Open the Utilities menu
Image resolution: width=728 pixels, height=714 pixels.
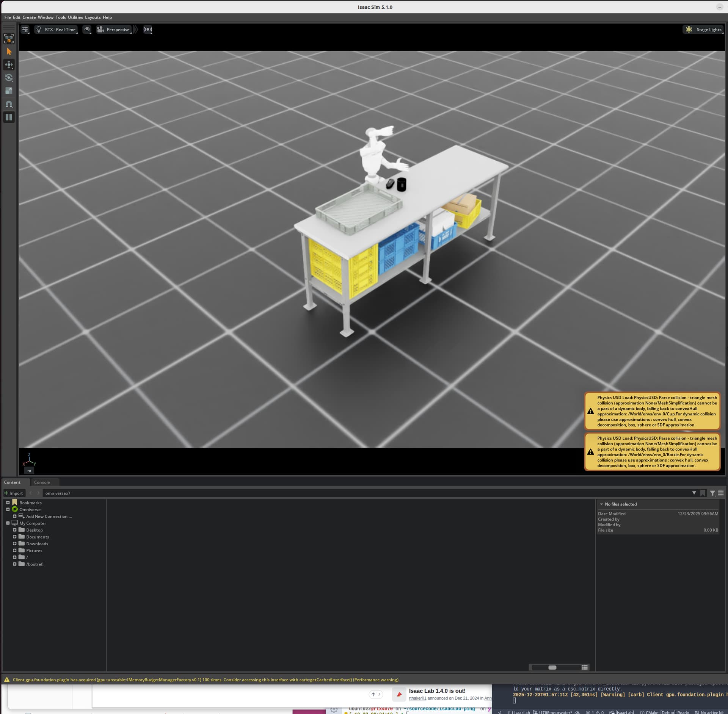point(75,17)
